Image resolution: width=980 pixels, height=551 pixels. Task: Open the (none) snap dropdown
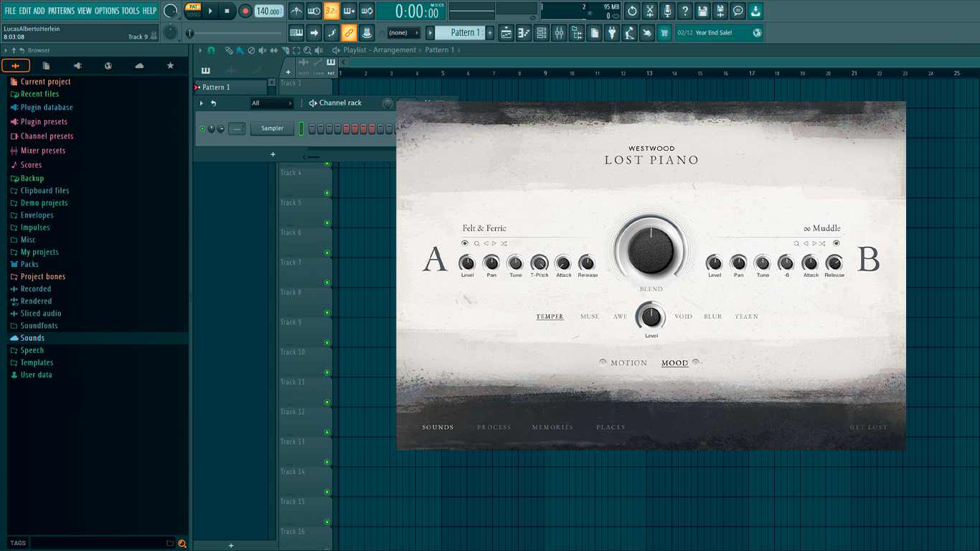point(403,32)
